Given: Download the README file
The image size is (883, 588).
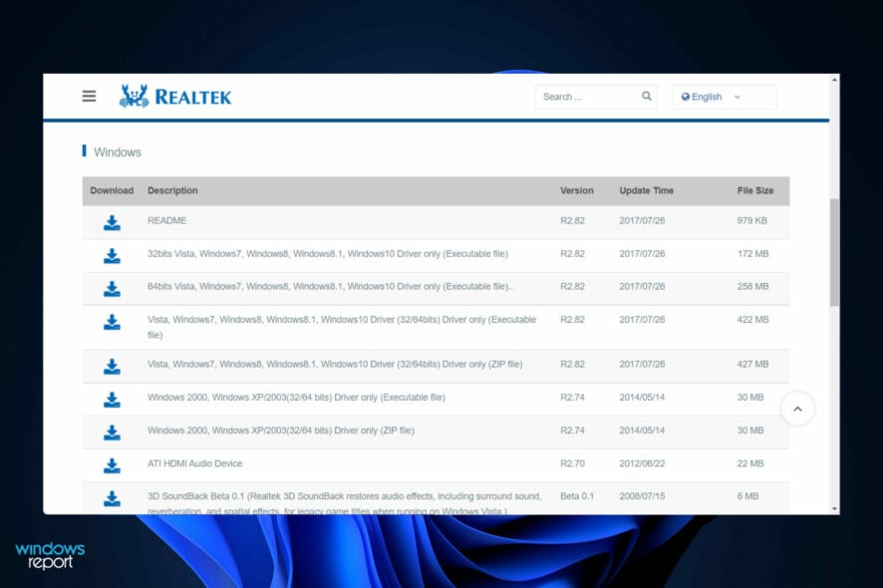Looking at the screenshot, I should pyautogui.click(x=112, y=222).
